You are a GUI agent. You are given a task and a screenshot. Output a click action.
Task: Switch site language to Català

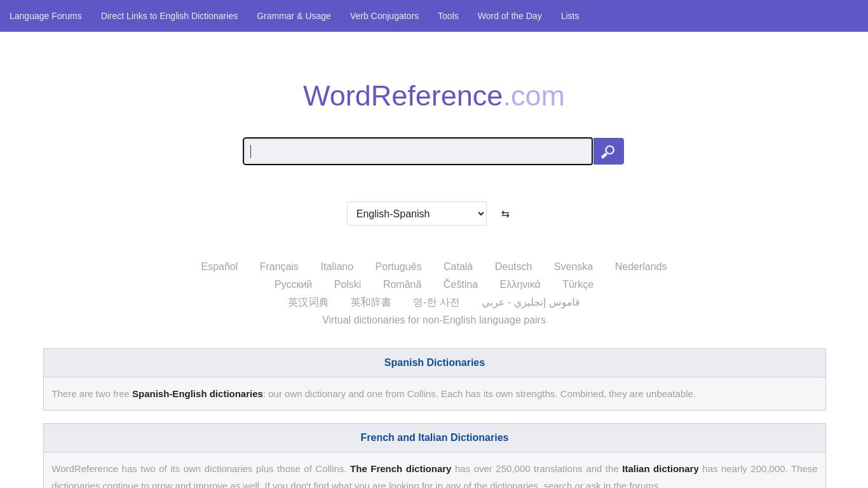(x=458, y=267)
